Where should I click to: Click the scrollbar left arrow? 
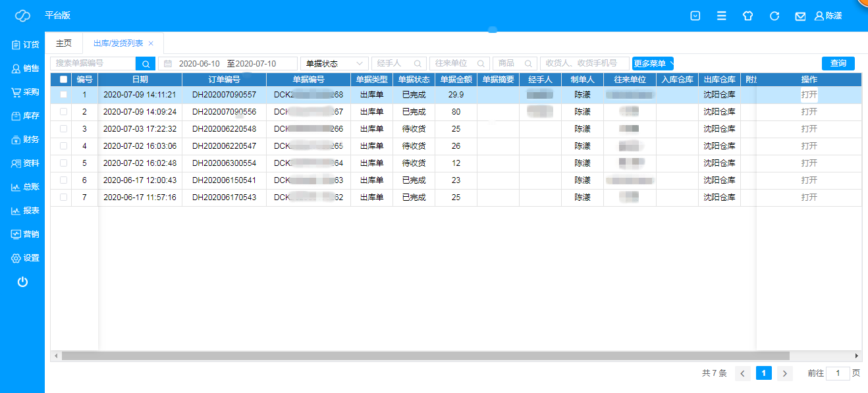(56, 355)
